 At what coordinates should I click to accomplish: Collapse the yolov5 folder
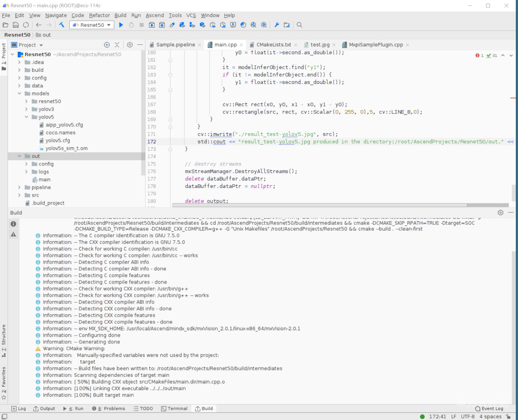point(27,117)
